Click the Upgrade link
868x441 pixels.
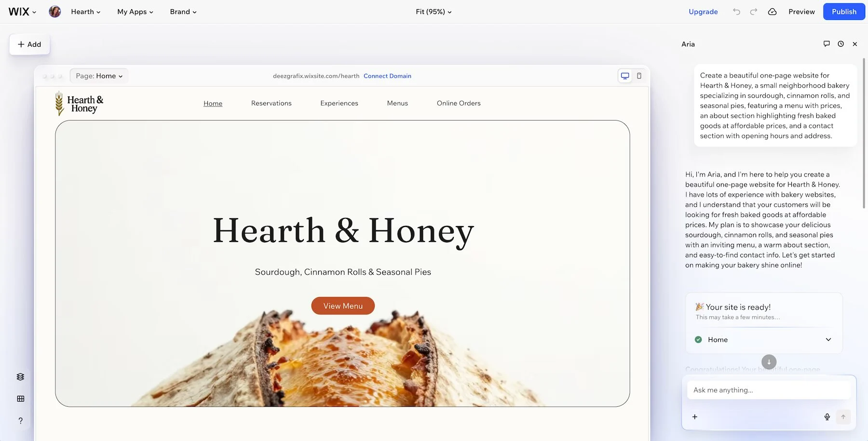point(703,12)
